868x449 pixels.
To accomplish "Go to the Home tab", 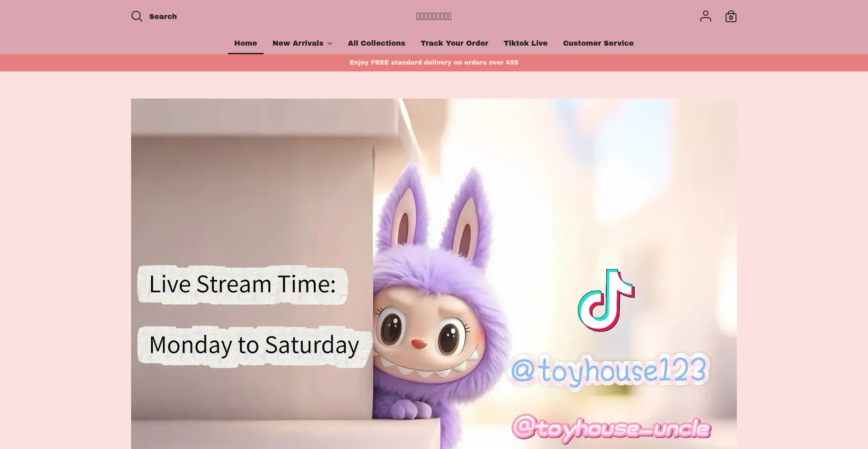I will coord(245,43).
